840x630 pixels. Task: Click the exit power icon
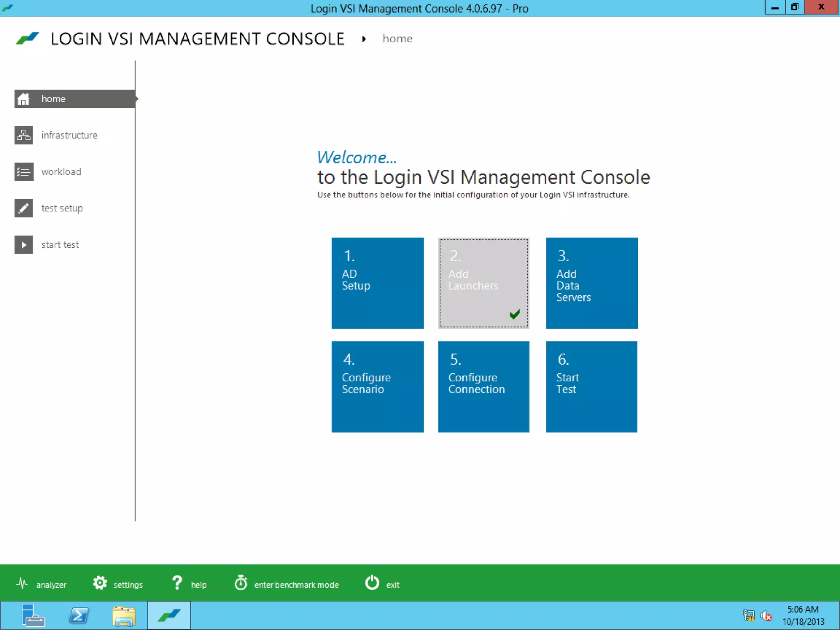pos(372,583)
